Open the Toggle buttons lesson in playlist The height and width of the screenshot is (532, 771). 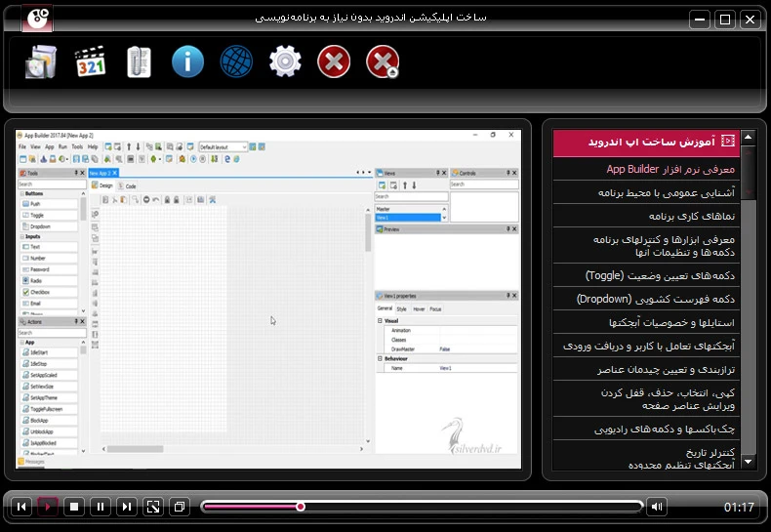(x=646, y=275)
